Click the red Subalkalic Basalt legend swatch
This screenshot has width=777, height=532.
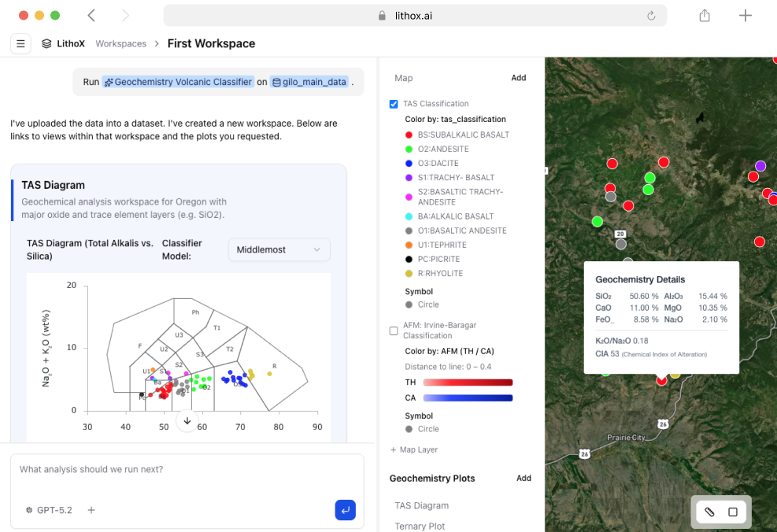click(x=409, y=135)
